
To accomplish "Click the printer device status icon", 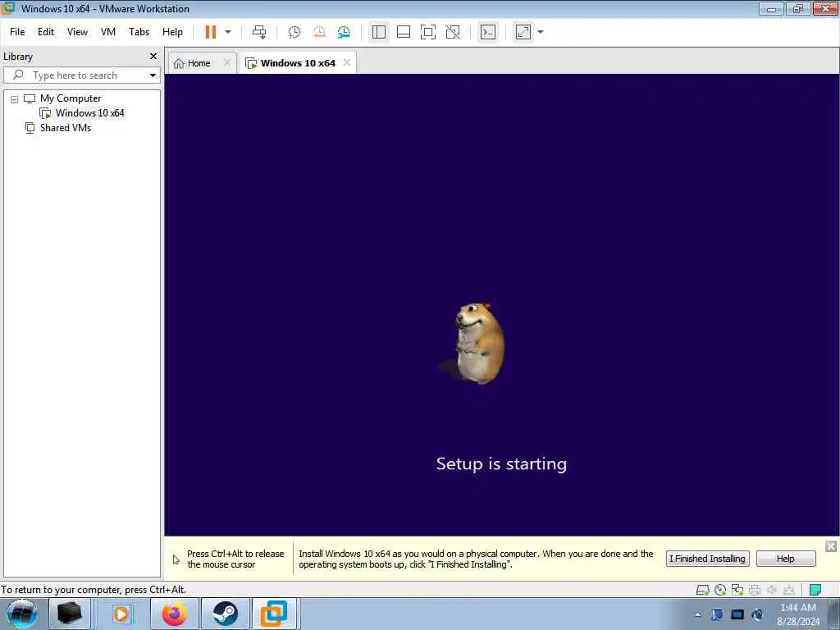I will [755, 591].
